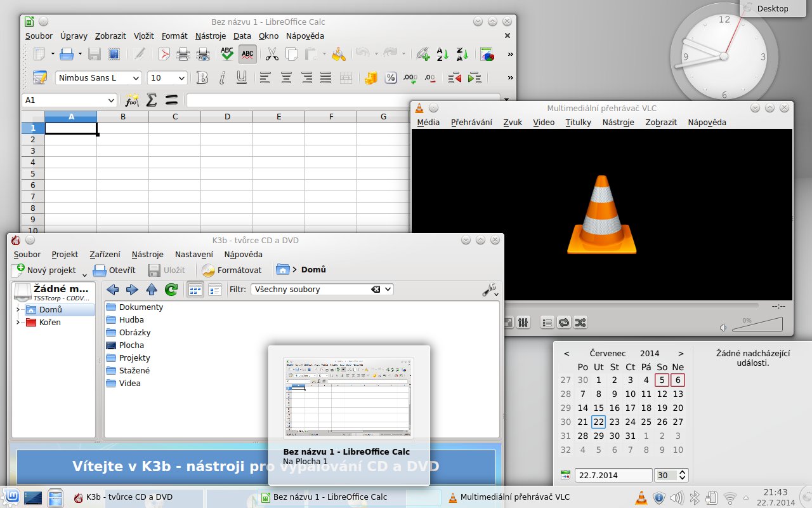Click the Otevřít button in K3b
The width and height of the screenshot is (812, 508).
point(114,270)
